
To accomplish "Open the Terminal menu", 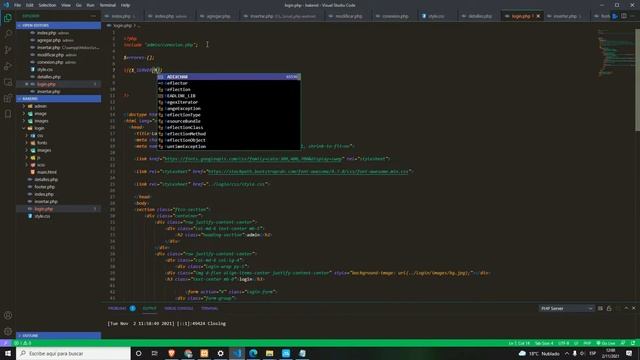I will pos(108,5).
